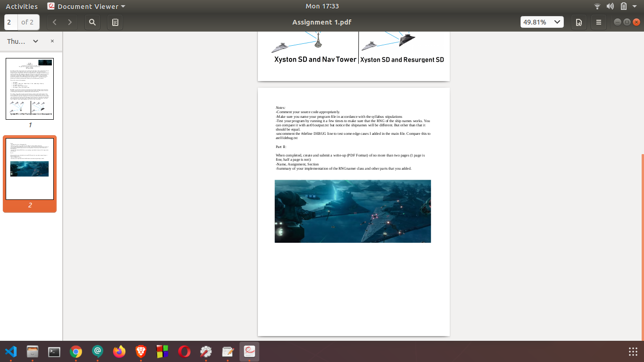
Task: Open the zoom level dropdown
Action: (x=542, y=22)
